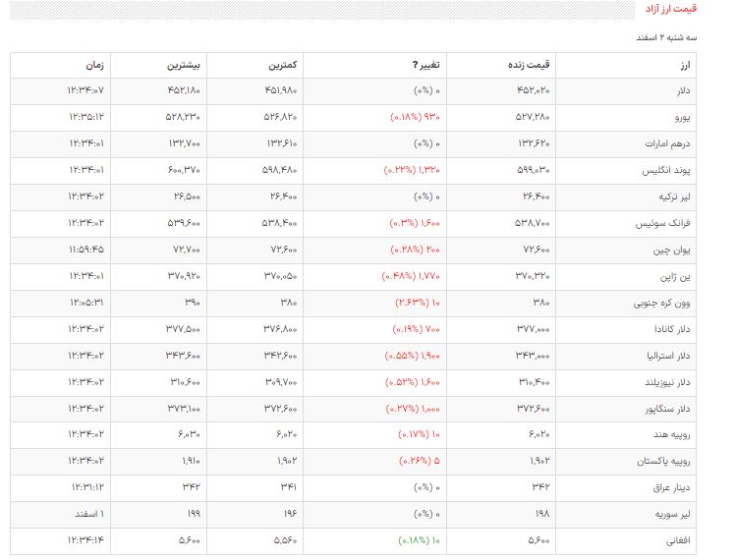Open the یوان چین row label
The width and height of the screenshot is (736, 560).
pos(676,251)
